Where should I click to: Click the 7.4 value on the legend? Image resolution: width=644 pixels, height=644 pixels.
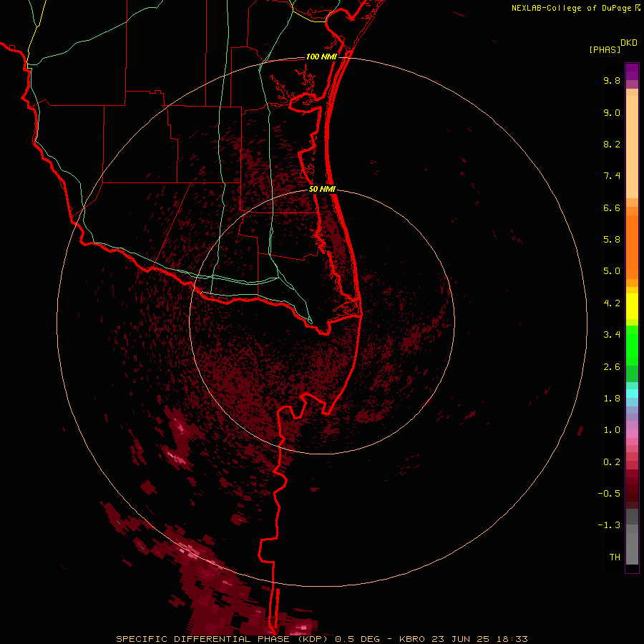(612, 176)
